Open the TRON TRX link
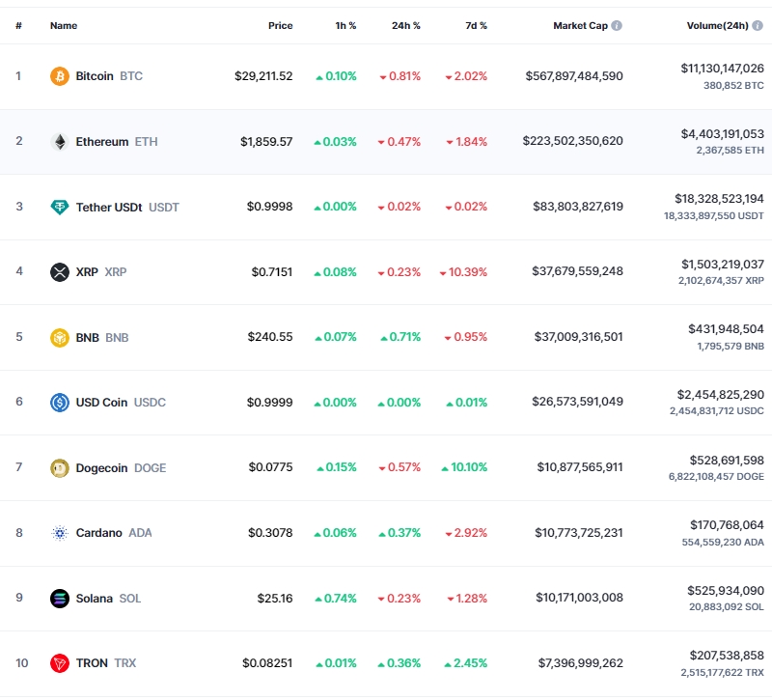 106,663
